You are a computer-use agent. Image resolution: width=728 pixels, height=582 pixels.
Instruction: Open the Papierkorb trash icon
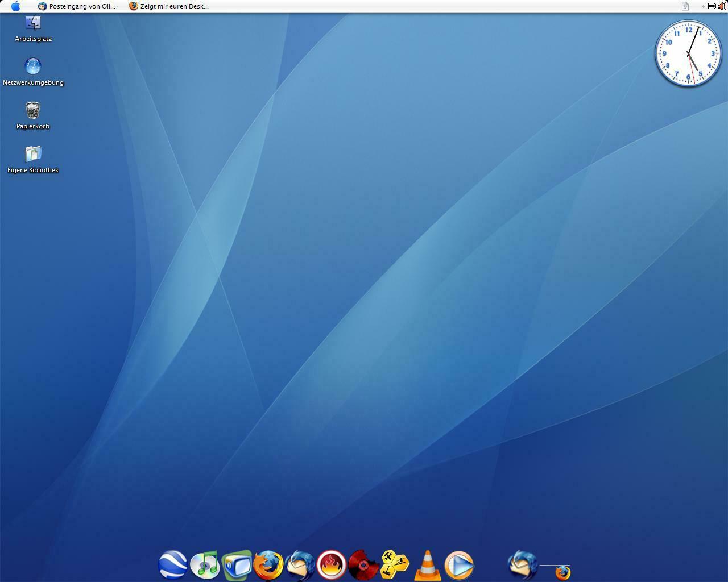(x=33, y=115)
